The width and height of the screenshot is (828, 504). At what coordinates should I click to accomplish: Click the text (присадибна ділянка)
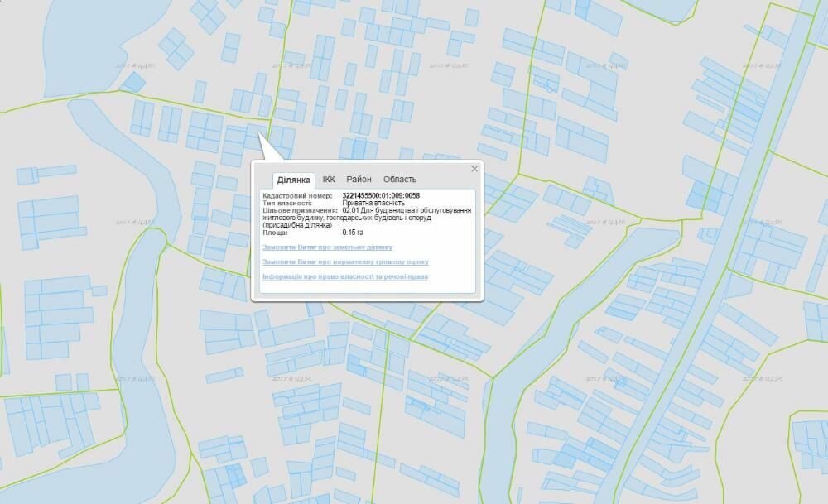297,225
